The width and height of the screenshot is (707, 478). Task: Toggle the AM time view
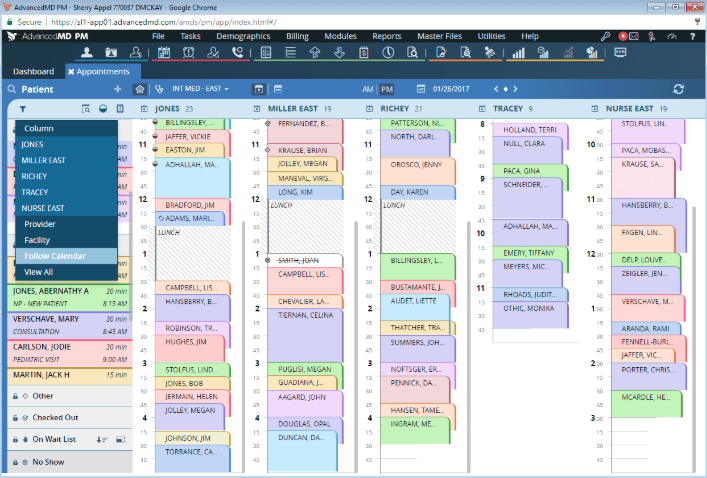click(368, 89)
